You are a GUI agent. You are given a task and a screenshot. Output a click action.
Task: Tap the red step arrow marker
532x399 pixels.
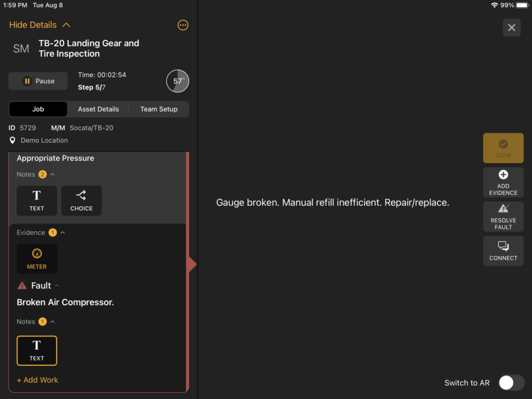[x=193, y=264]
